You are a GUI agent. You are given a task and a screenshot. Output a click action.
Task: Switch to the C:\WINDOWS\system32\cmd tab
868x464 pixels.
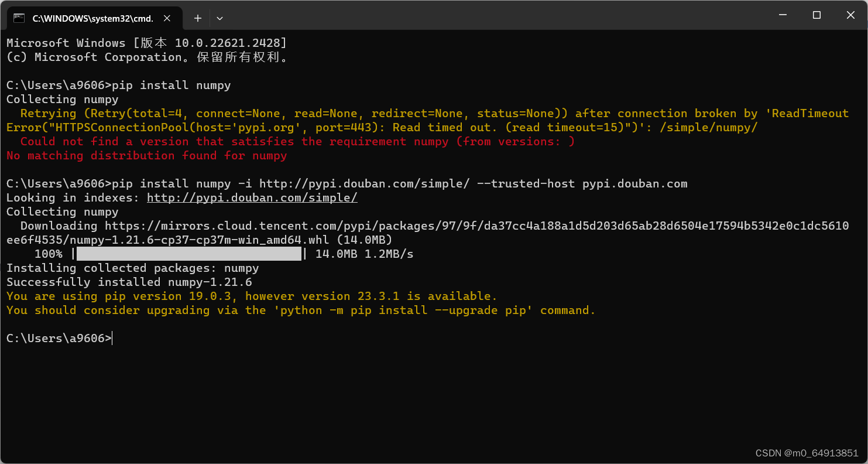(x=94, y=18)
